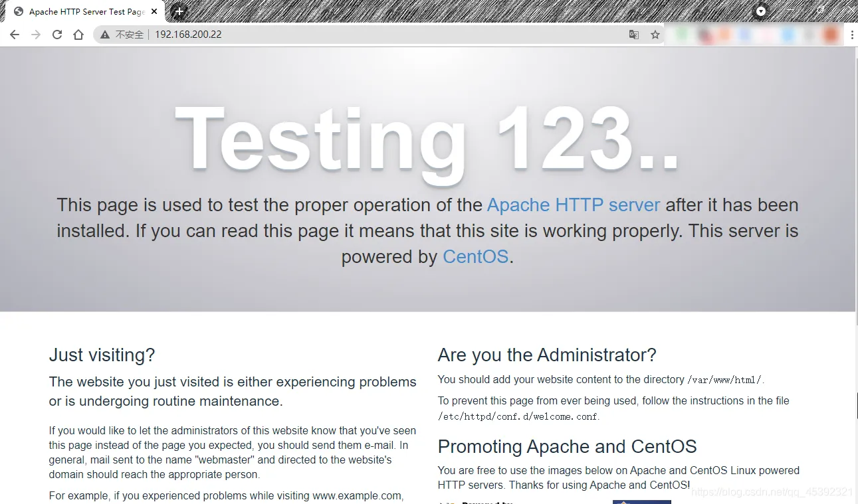
Task: Open the tab search dropdown arrow
Action: point(761,11)
